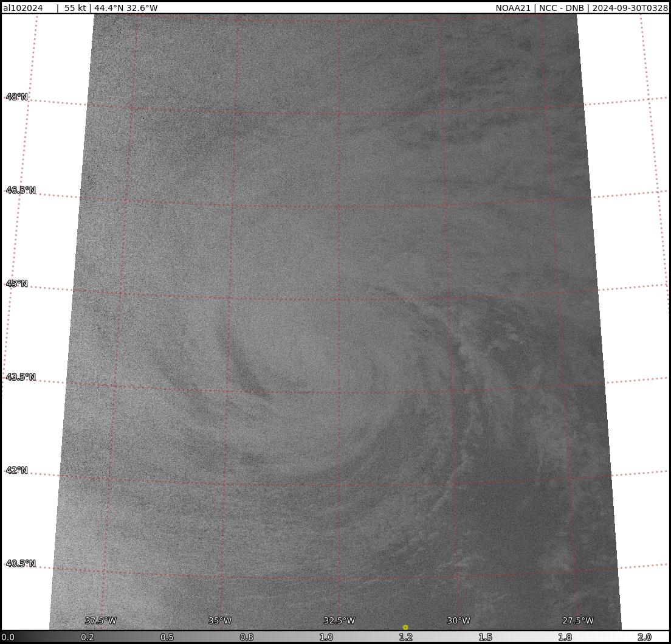Click the 27.5°W longitude label

click(x=577, y=620)
